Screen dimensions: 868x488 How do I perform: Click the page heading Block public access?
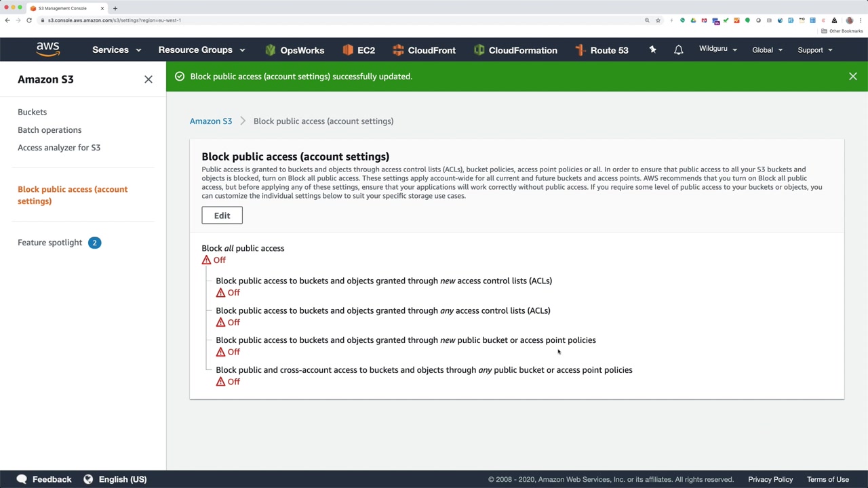point(295,157)
